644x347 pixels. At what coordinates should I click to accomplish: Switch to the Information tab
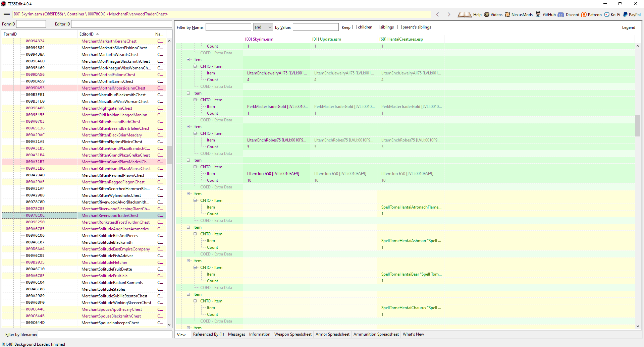point(260,334)
